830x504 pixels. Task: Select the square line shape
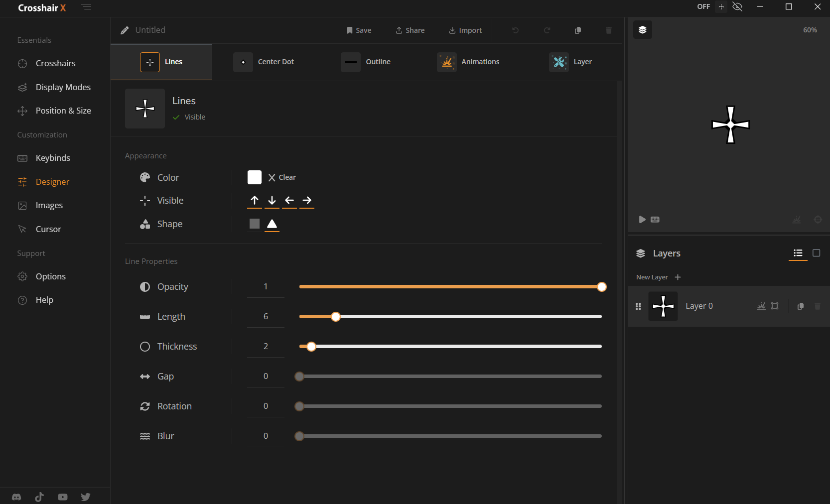tap(255, 224)
